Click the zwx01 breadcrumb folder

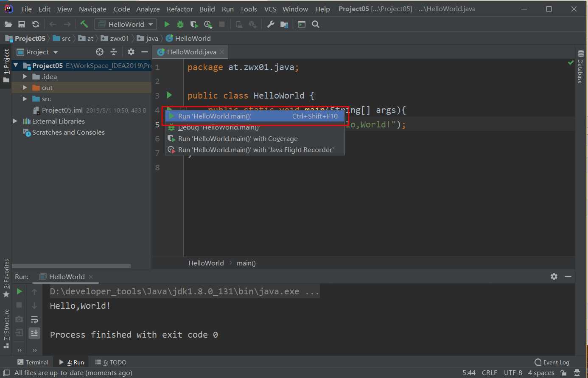coord(115,38)
